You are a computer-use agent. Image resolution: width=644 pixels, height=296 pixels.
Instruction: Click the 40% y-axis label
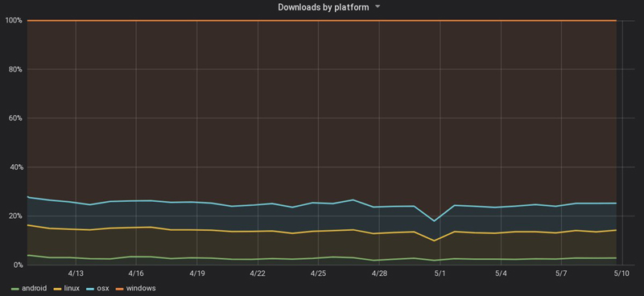point(15,167)
